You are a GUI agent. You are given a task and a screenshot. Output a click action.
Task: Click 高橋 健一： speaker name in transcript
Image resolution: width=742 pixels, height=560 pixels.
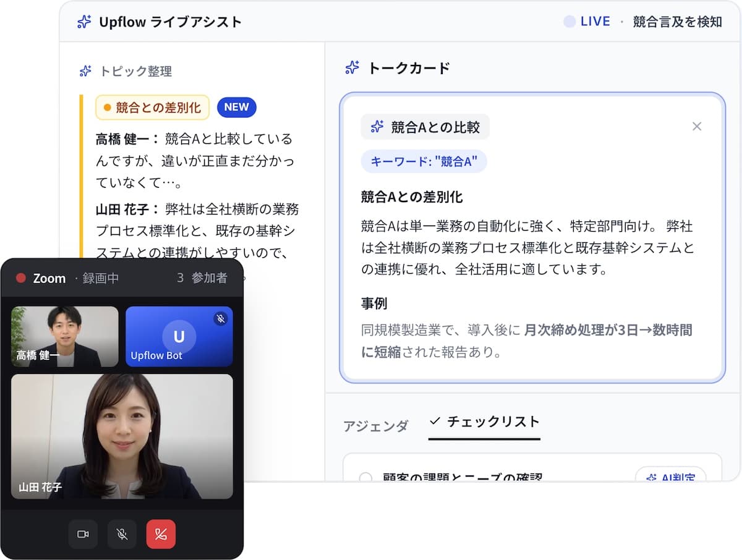(x=127, y=138)
